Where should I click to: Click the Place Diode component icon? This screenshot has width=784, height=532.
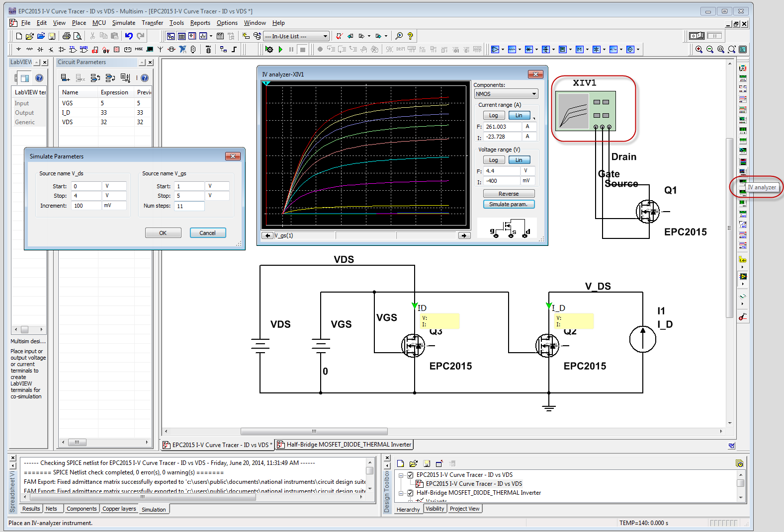pyautogui.click(x=40, y=50)
